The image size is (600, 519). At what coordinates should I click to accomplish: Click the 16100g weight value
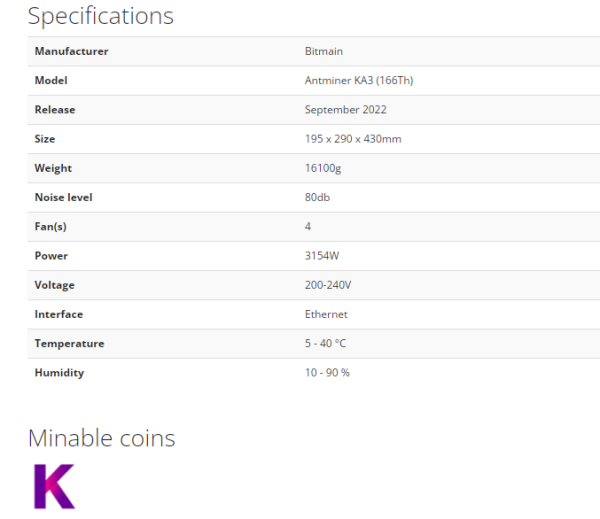pos(323,168)
